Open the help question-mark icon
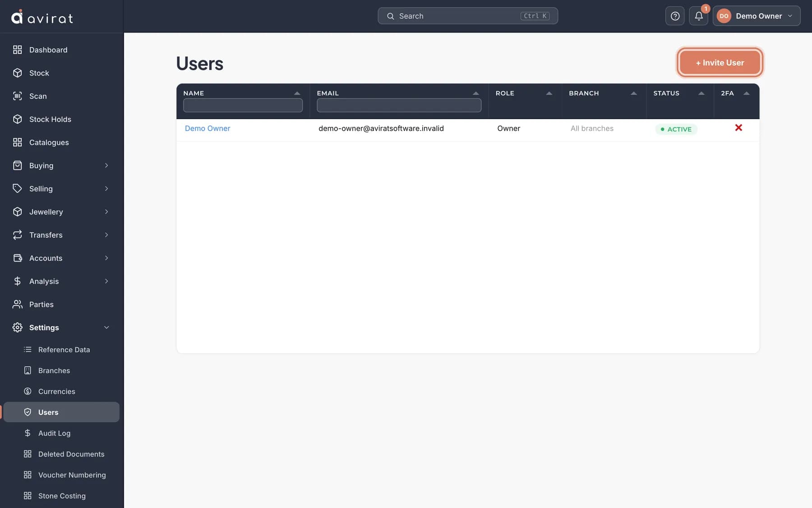 [675, 16]
